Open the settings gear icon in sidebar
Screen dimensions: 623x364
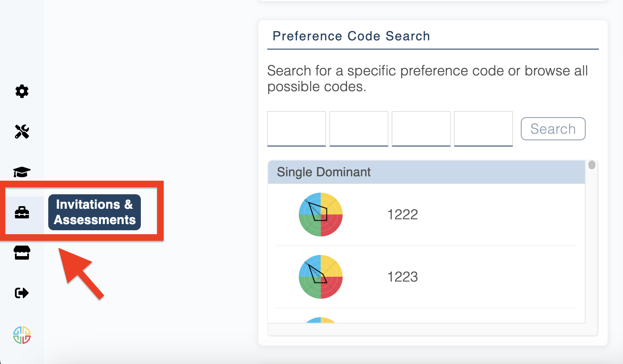[x=22, y=91]
